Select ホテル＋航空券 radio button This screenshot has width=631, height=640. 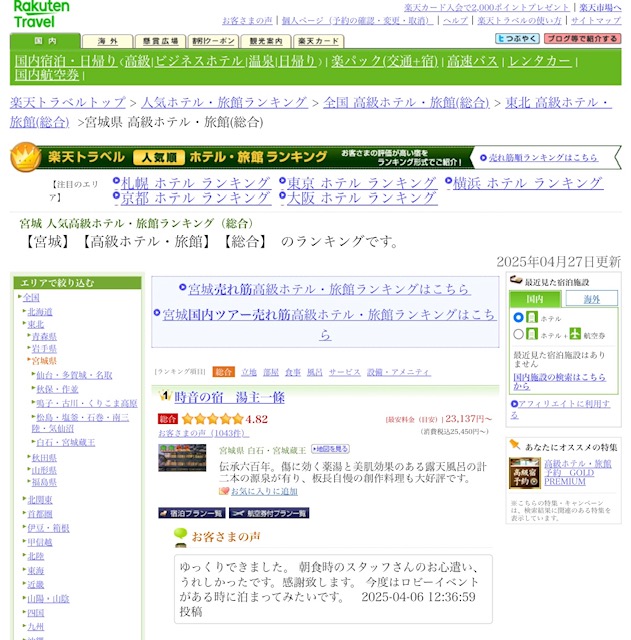tap(518, 334)
